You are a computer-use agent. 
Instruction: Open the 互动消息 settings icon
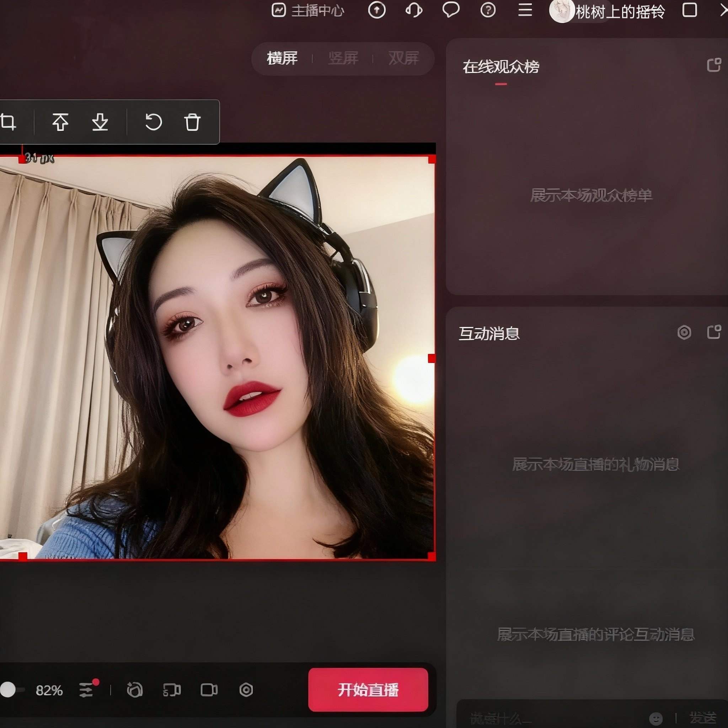coord(684,332)
